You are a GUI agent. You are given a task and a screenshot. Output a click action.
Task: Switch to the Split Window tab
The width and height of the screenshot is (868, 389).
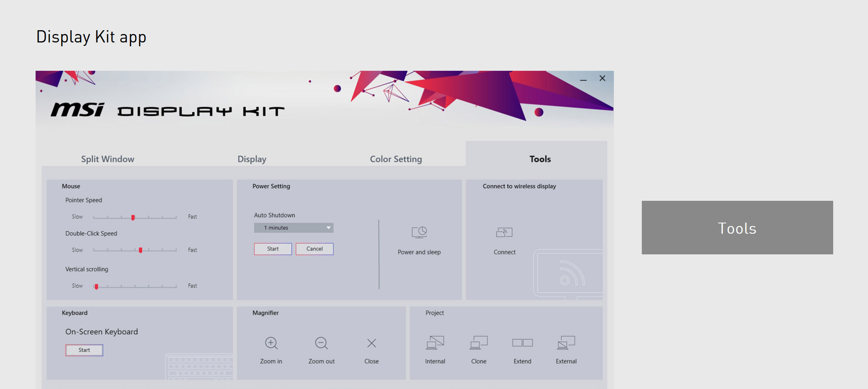tap(108, 159)
